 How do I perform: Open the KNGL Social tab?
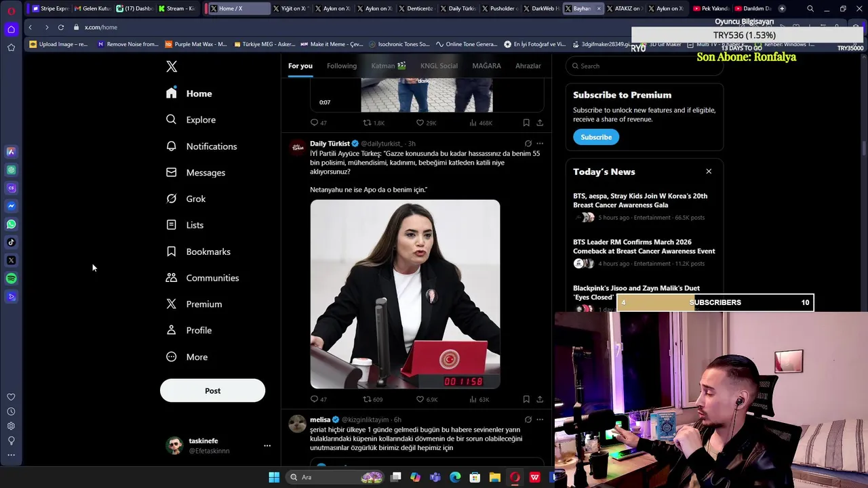439,66
